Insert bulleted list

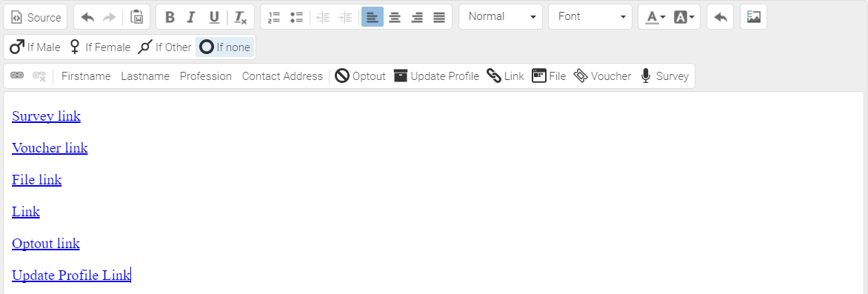click(x=296, y=17)
